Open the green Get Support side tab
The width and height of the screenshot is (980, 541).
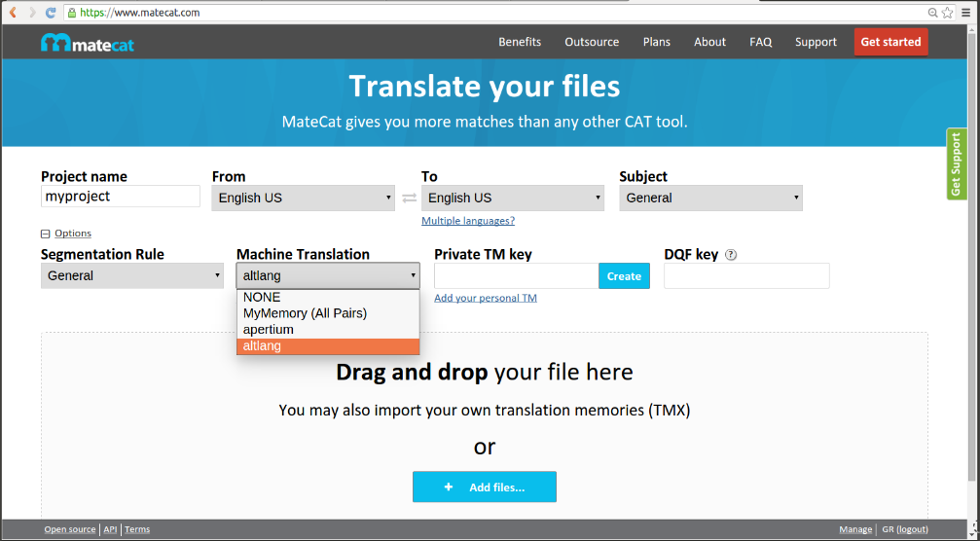(x=956, y=163)
